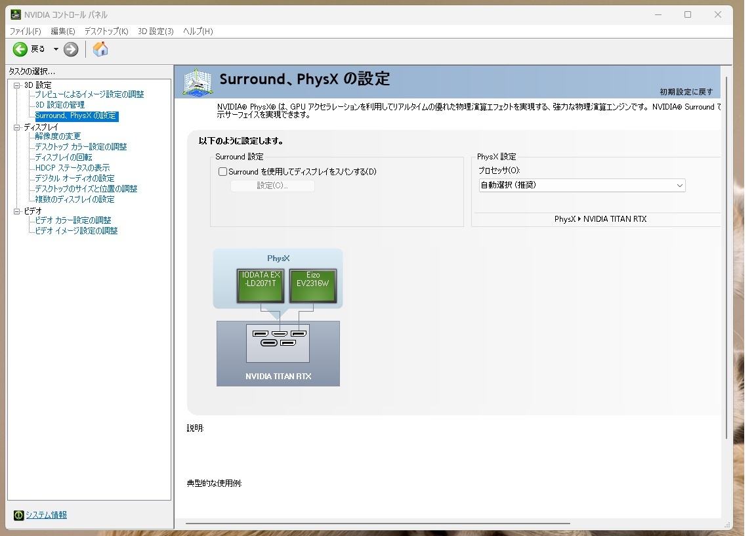Open ビデオ イメージ設定の調整
756x536 pixels.
point(76,231)
